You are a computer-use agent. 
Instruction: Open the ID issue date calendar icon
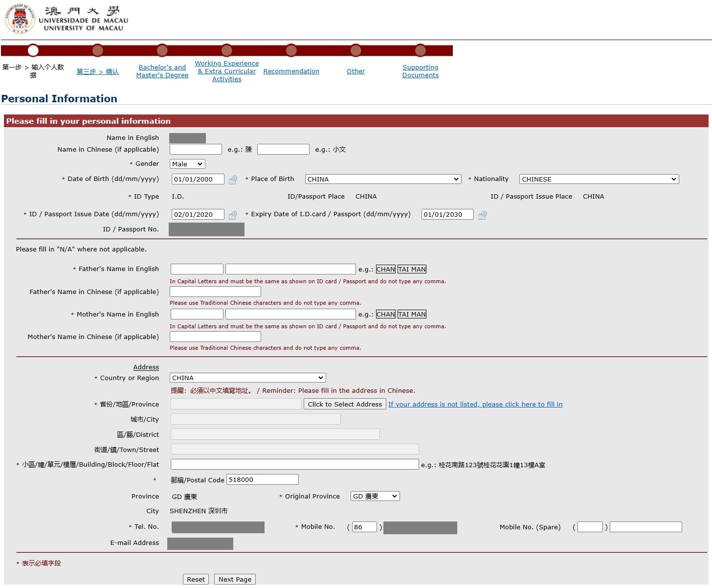[x=233, y=215]
